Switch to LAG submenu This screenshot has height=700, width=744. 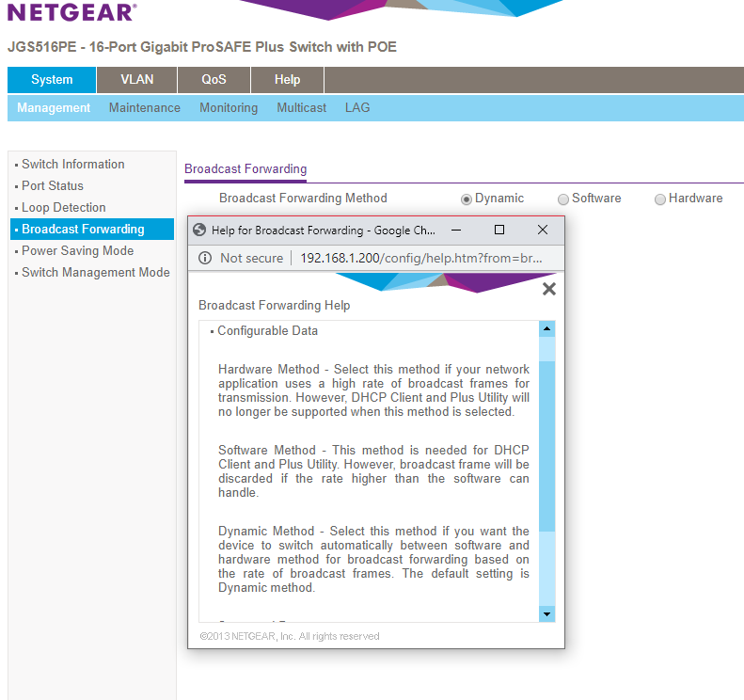click(x=357, y=108)
